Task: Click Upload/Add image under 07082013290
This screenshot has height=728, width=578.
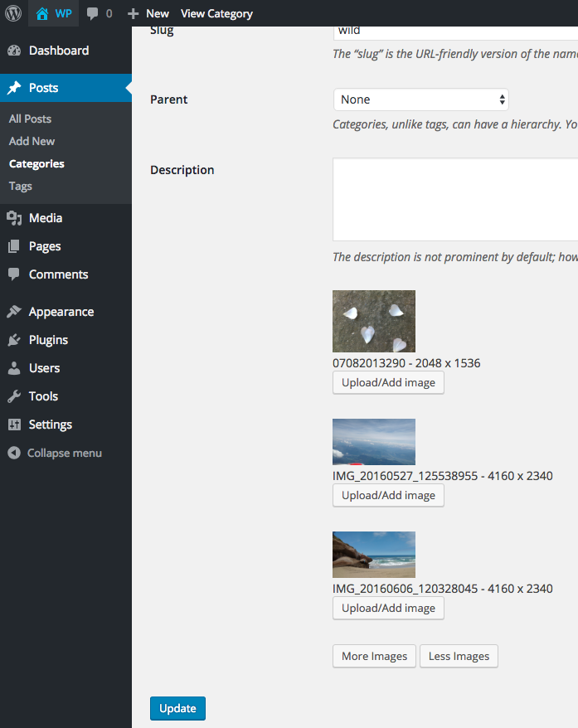Action: pyautogui.click(x=388, y=382)
